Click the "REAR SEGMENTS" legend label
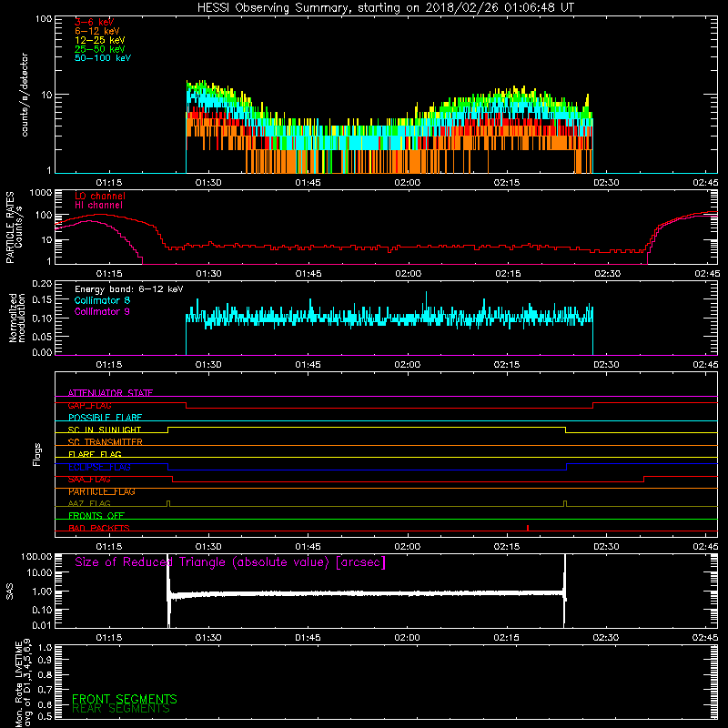This screenshot has height=728, width=728. coord(121,709)
